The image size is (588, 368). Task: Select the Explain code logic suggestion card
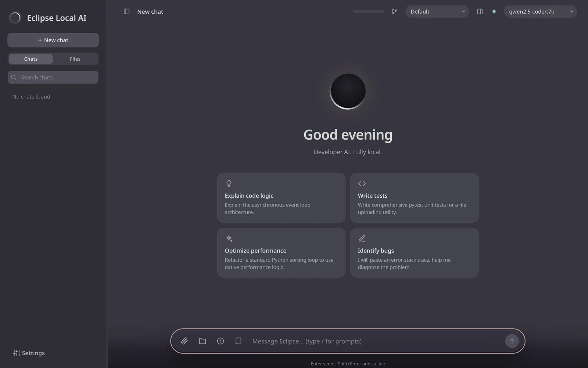tap(281, 198)
